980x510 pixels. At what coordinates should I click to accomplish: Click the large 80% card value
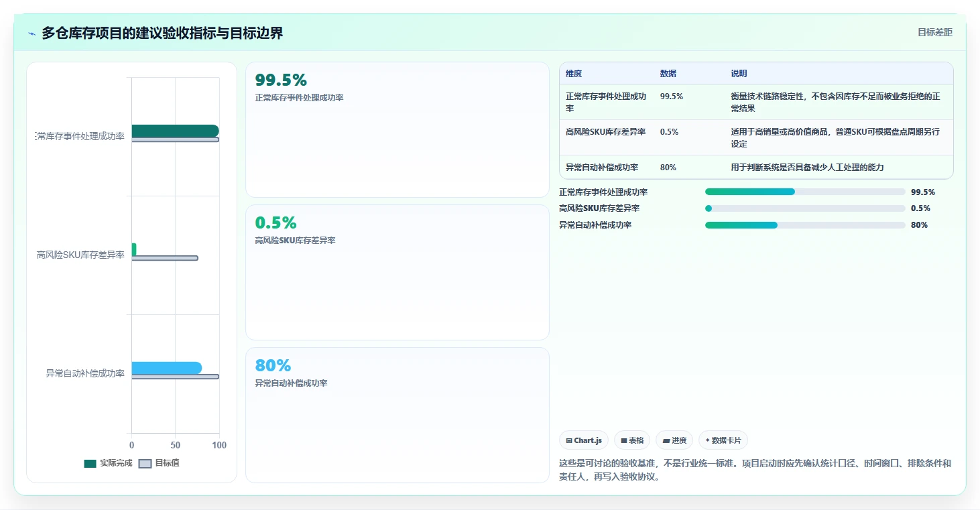click(x=273, y=366)
